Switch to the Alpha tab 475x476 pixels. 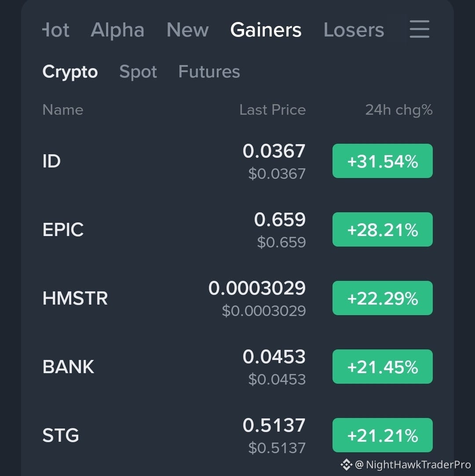(x=117, y=30)
